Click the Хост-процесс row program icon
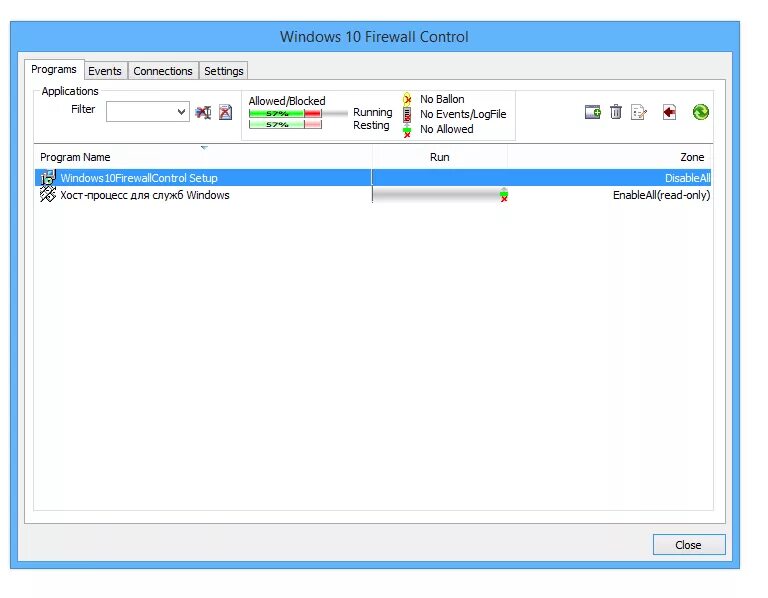The height and width of the screenshot is (598, 768). coord(48,194)
